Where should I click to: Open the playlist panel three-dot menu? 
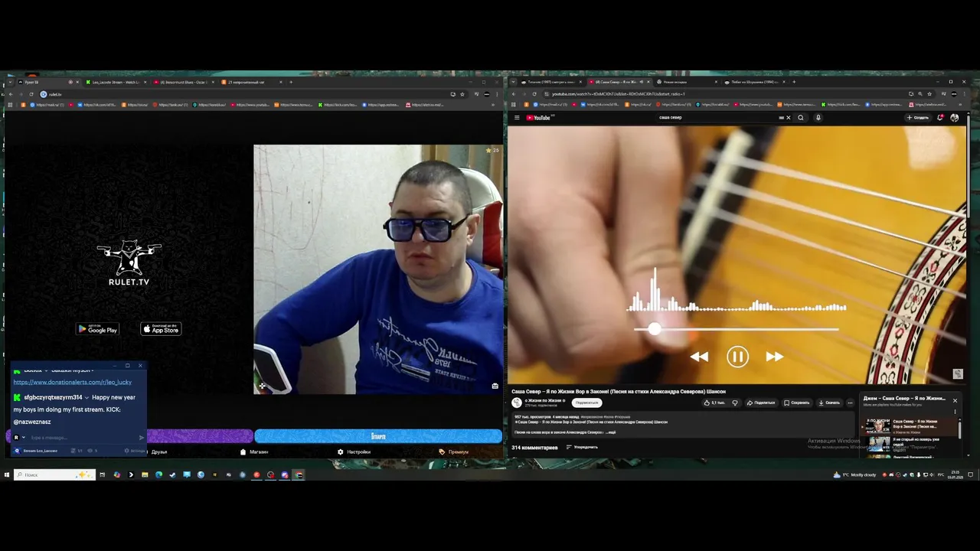pos(955,412)
